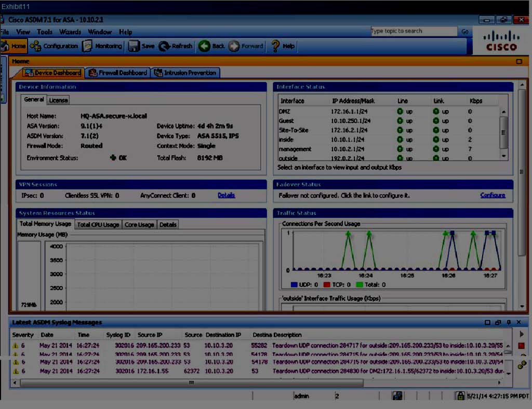Click the Refresh icon
Screen dimensions: 532x409
pyautogui.click(x=164, y=46)
